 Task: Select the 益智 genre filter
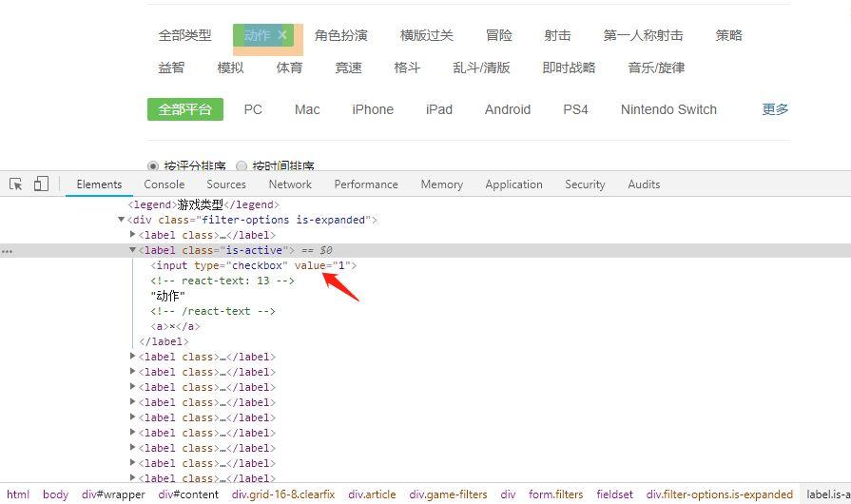pyautogui.click(x=171, y=68)
